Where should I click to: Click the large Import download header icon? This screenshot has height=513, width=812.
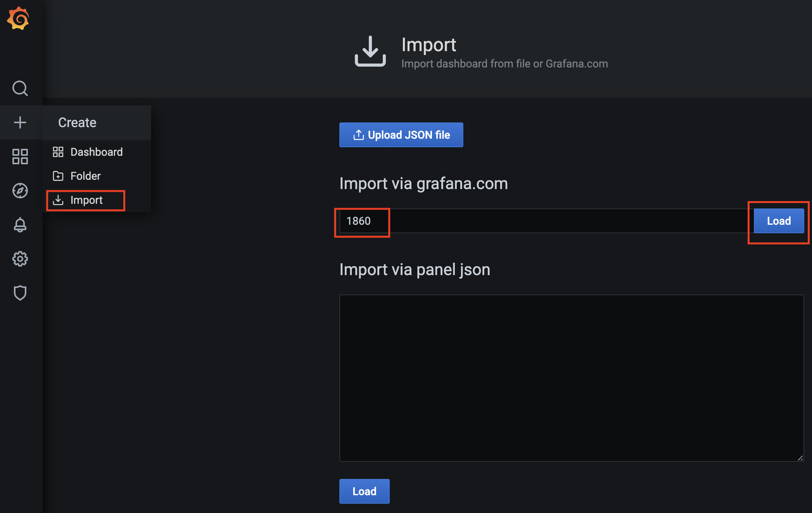click(370, 52)
